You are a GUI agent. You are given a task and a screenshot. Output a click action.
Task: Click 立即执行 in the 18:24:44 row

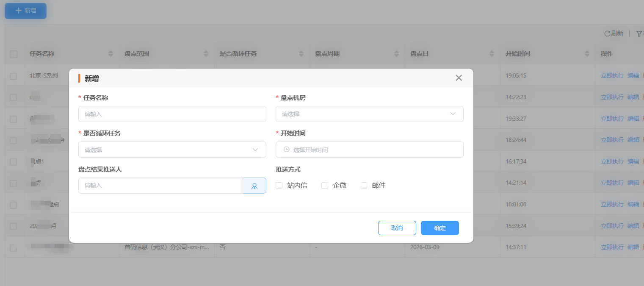[x=612, y=140]
